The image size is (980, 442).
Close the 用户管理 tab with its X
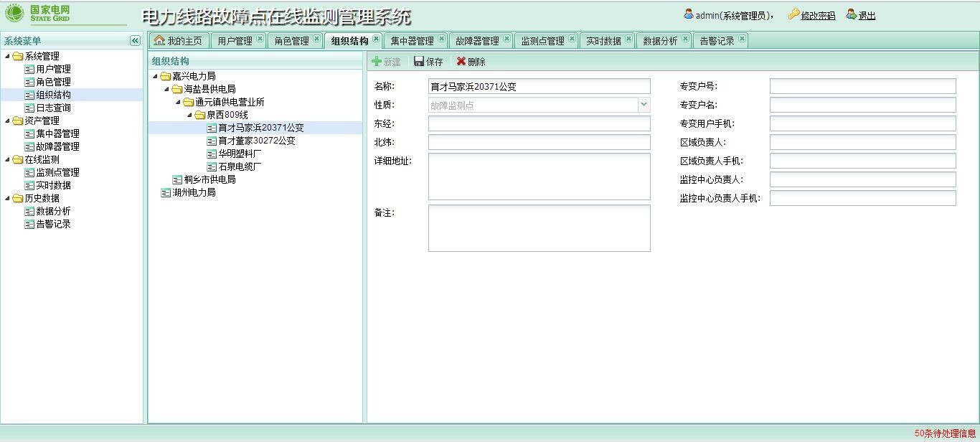(260, 39)
